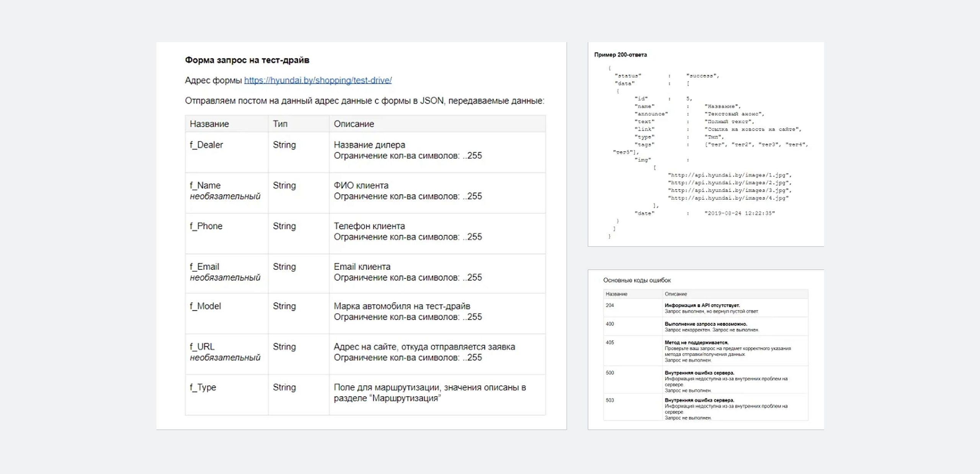Image resolution: width=980 pixels, height=474 pixels.
Task: Click the f_Dealer table cell
Action: pyautogui.click(x=206, y=145)
